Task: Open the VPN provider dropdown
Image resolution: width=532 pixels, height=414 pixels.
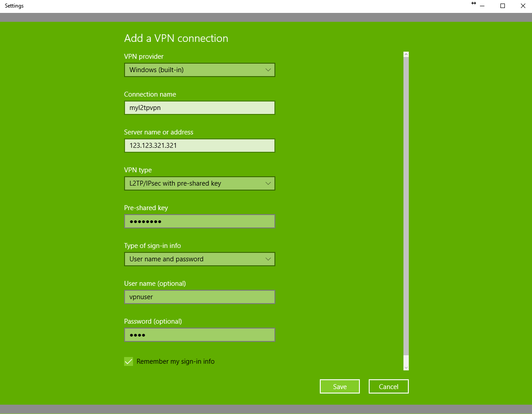Action: coord(199,70)
